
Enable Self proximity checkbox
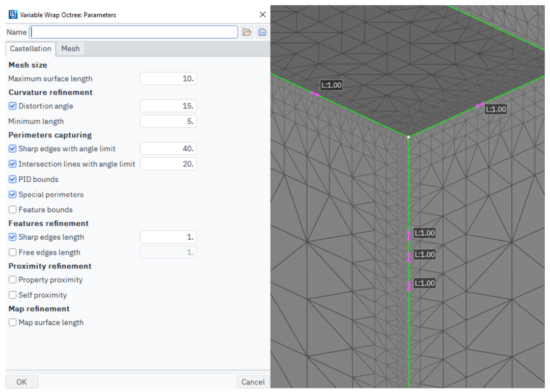pyautogui.click(x=13, y=295)
